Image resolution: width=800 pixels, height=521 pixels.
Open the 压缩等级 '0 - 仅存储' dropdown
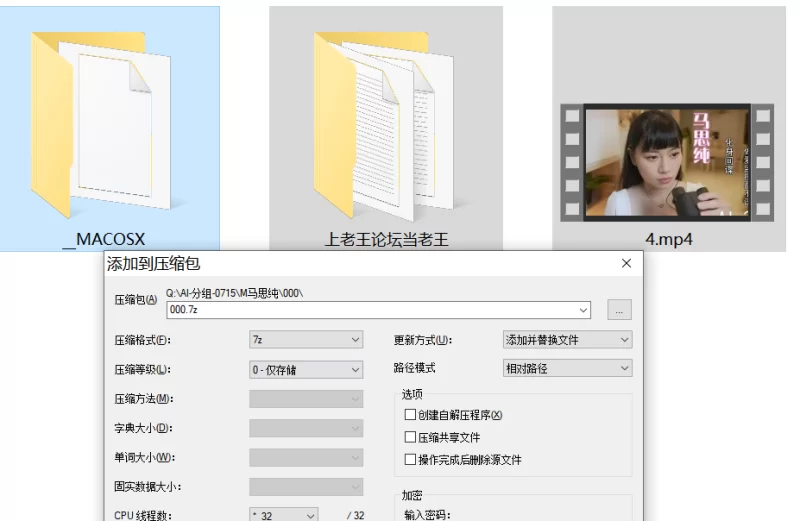click(x=306, y=369)
